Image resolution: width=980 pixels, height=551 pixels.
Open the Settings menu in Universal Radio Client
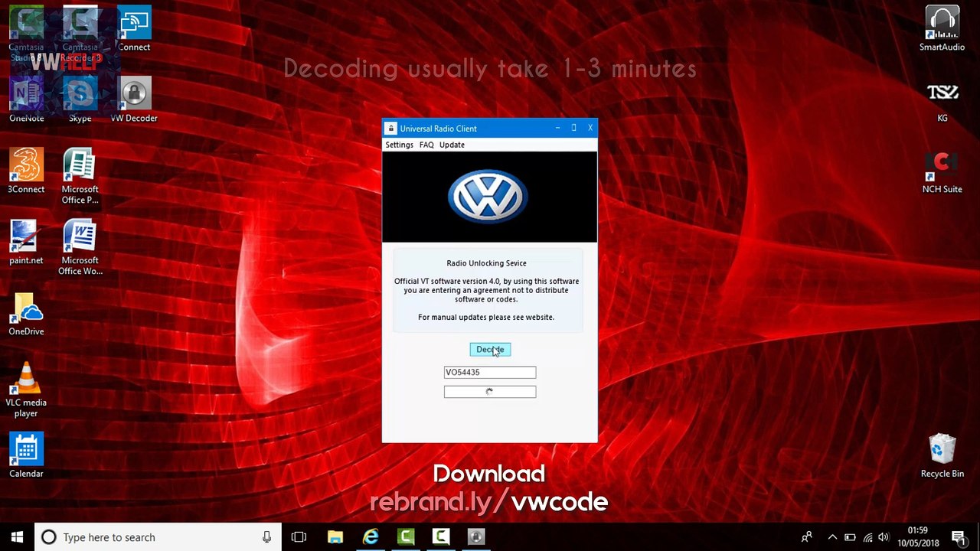pos(399,145)
